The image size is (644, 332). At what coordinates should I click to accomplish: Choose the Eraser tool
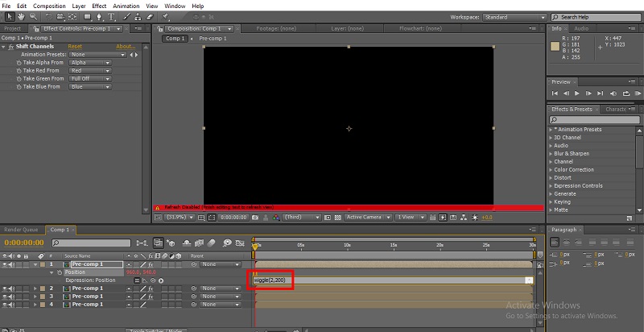tap(151, 16)
